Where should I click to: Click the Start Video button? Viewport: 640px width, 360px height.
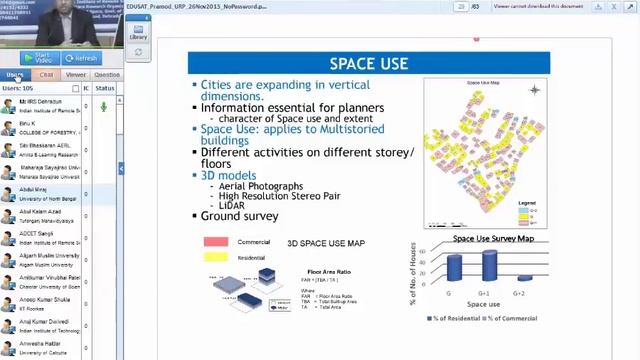(x=40, y=58)
